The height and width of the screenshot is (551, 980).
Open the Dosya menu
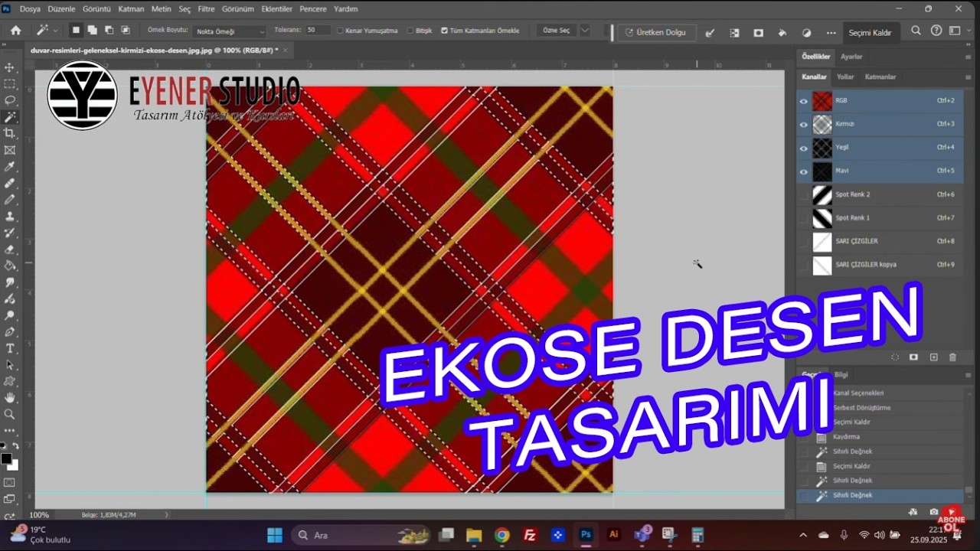coord(30,9)
